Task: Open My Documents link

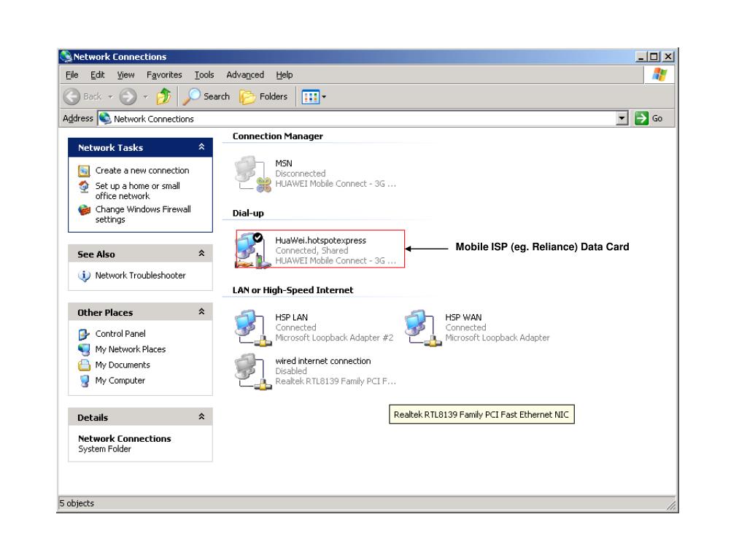Action: tap(123, 365)
